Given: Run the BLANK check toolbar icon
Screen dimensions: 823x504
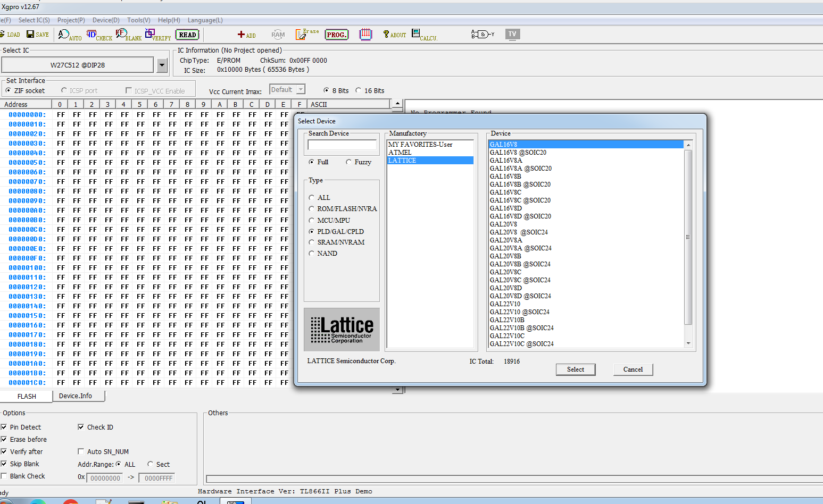Looking at the screenshot, I should click(x=129, y=35).
